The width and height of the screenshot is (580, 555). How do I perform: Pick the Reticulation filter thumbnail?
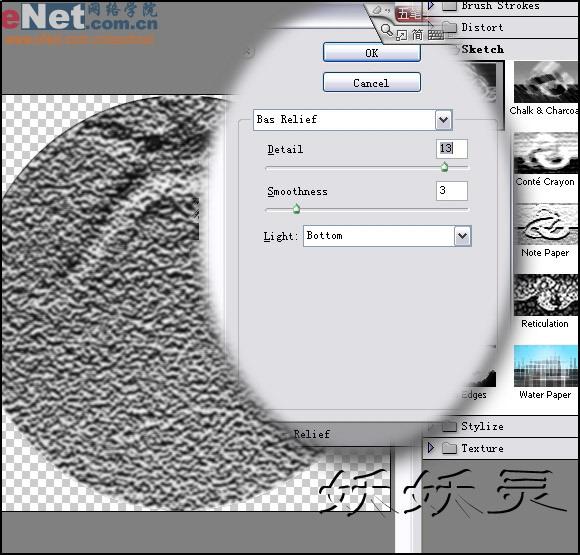tap(546, 295)
